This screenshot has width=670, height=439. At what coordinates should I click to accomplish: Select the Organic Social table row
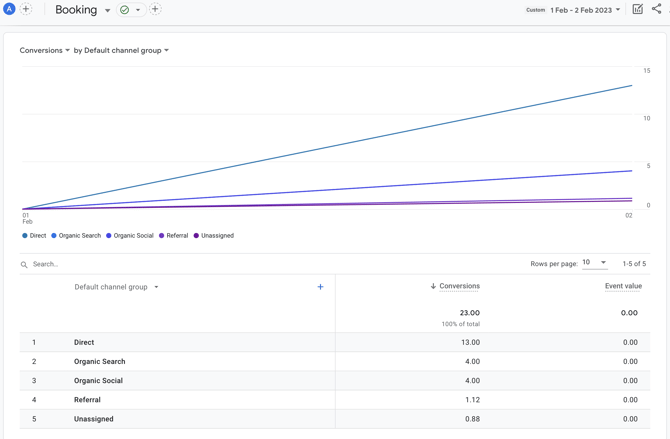coord(98,381)
